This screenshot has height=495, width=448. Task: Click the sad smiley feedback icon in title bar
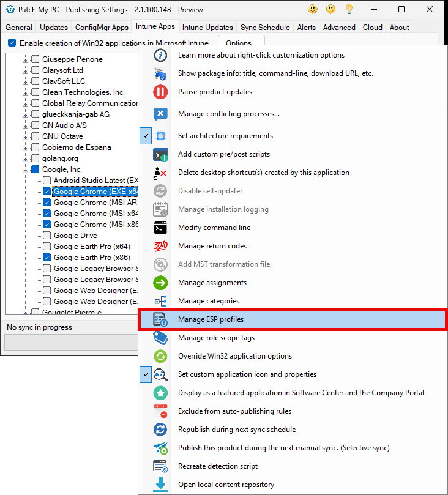coord(331,9)
